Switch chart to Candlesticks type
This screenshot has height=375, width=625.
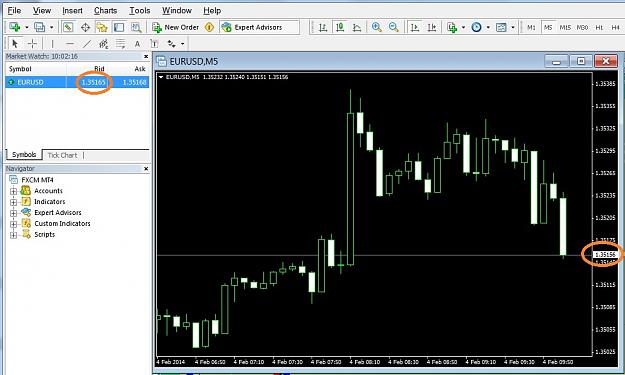340,27
